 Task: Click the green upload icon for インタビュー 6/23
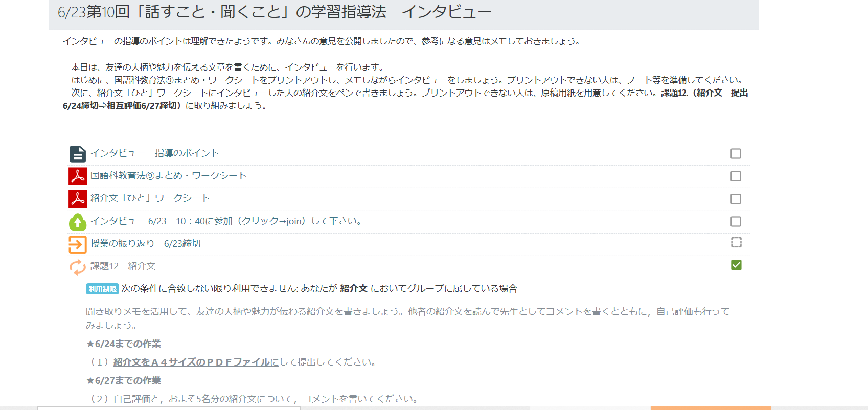point(78,221)
